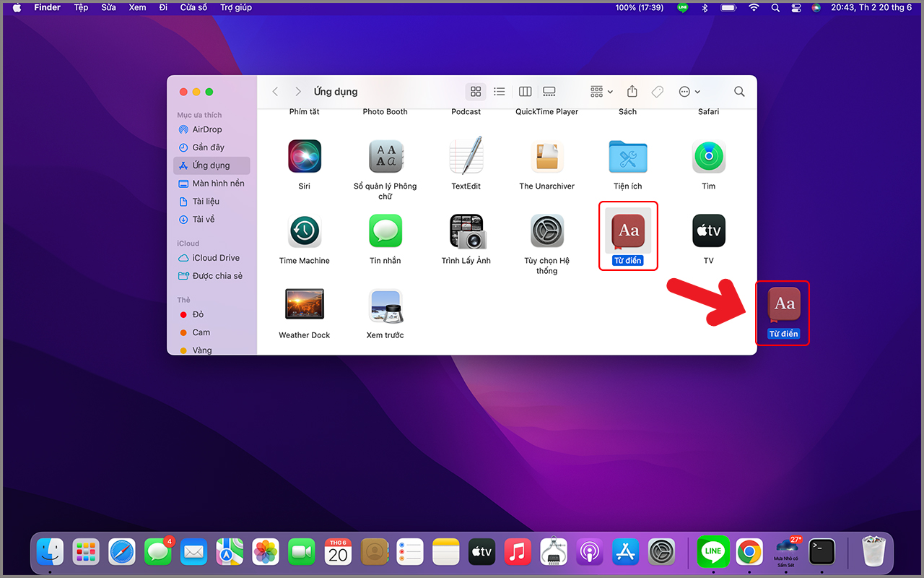Open the Đi menu

[163, 8]
